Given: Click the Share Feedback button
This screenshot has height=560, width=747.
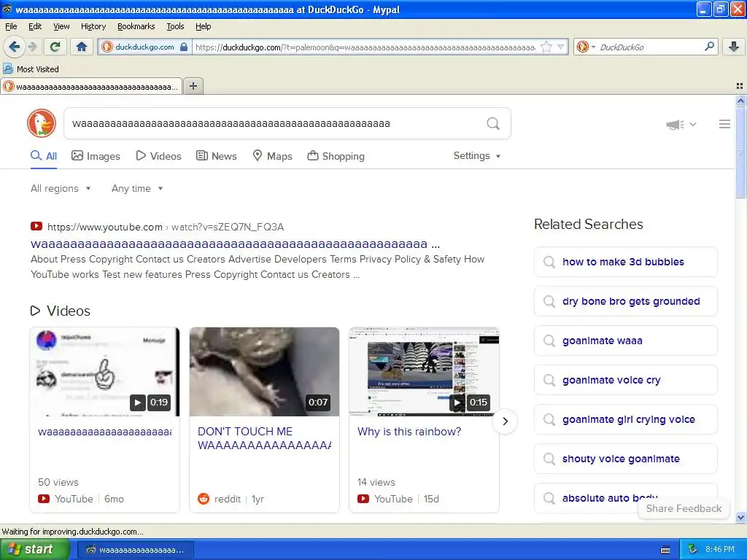Looking at the screenshot, I should click(x=684, y=508).
